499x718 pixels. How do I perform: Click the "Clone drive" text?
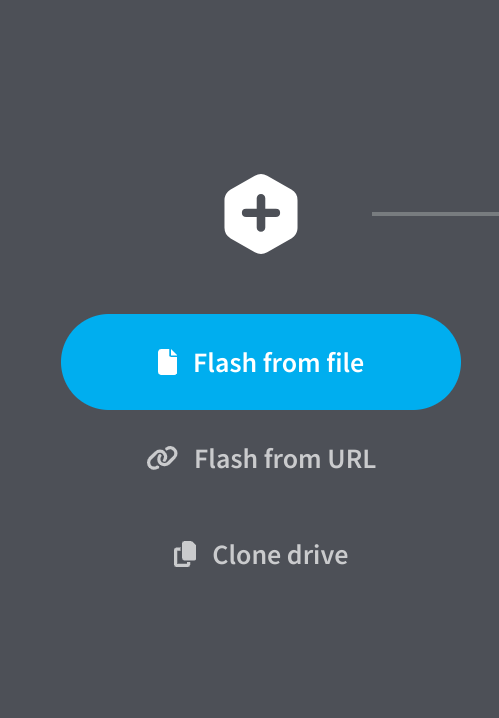[280, 555]
